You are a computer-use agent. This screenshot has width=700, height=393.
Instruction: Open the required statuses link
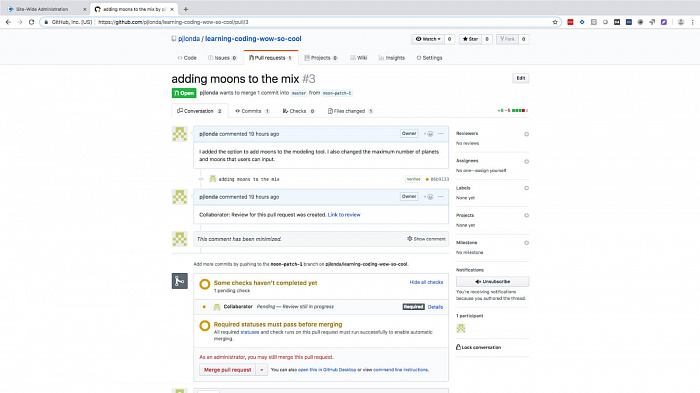point(250,332)
